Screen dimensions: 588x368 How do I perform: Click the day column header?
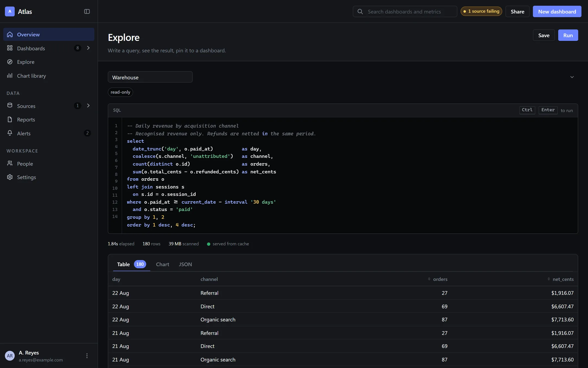click(x=116, y=279)
